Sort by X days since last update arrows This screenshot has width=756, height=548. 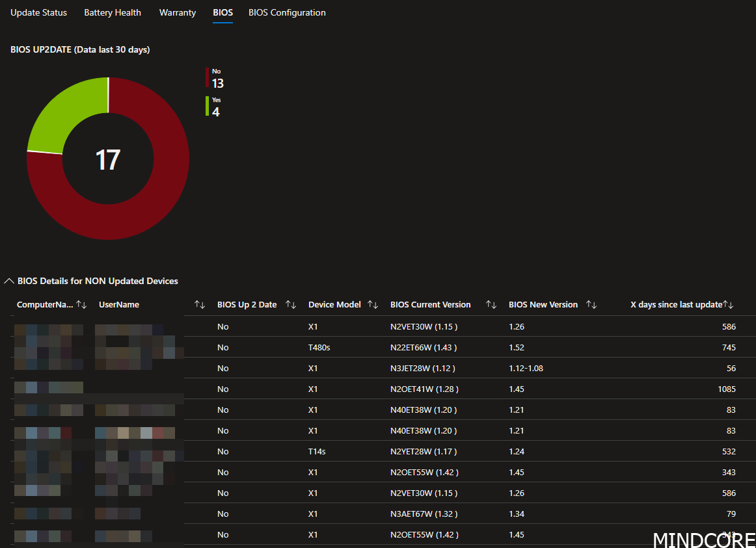pos(729,304)
